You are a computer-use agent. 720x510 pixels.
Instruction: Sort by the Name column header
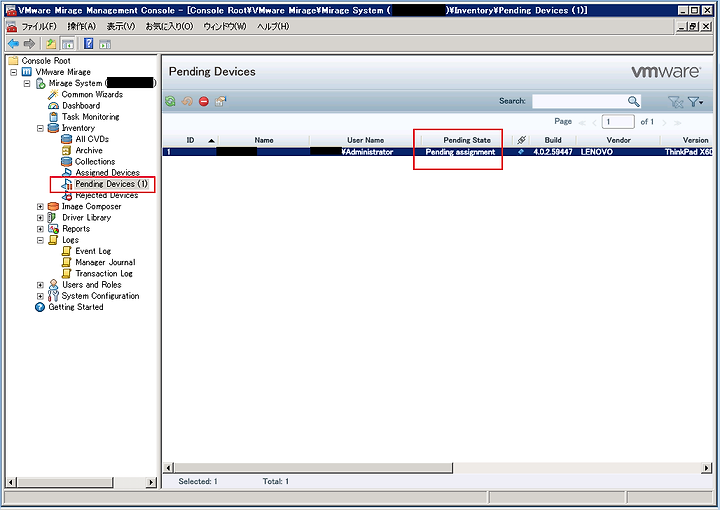[264, 140]
